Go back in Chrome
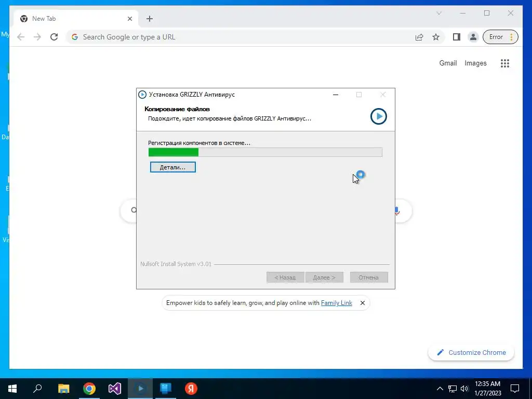The width and height of the screenshot is (532, 399). coord(21,37)
